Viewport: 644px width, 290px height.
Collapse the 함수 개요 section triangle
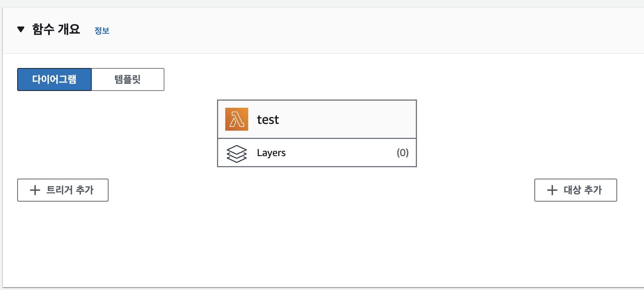coord(21,29)
